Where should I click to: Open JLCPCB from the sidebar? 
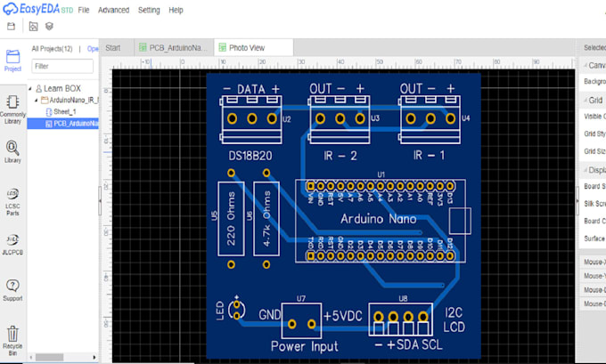[x=12, y=245]
